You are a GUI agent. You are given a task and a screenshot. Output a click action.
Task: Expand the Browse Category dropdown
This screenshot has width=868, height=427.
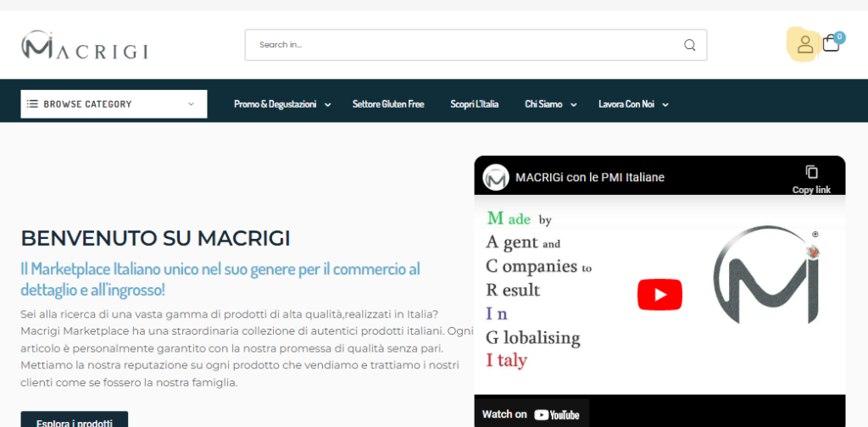pos(114,104)
